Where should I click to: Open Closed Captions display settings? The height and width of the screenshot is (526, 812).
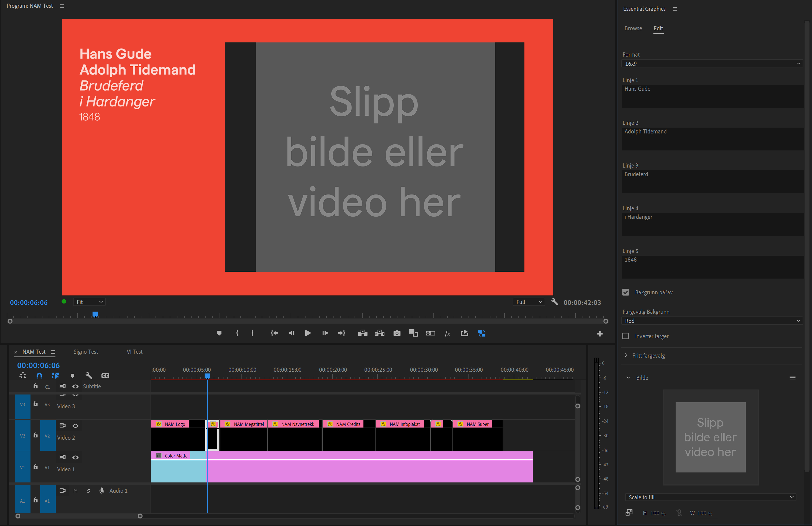coord(105,375)
